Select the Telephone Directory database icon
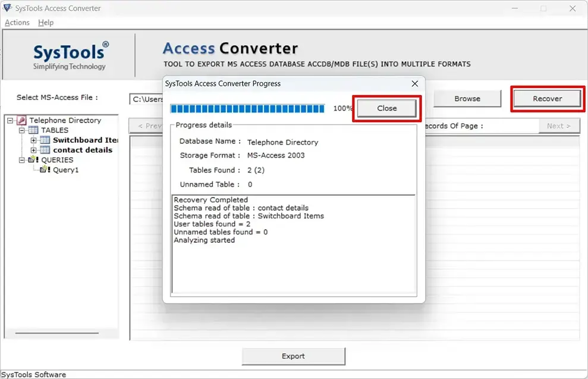588x379 pixels. tap(22, 120)
